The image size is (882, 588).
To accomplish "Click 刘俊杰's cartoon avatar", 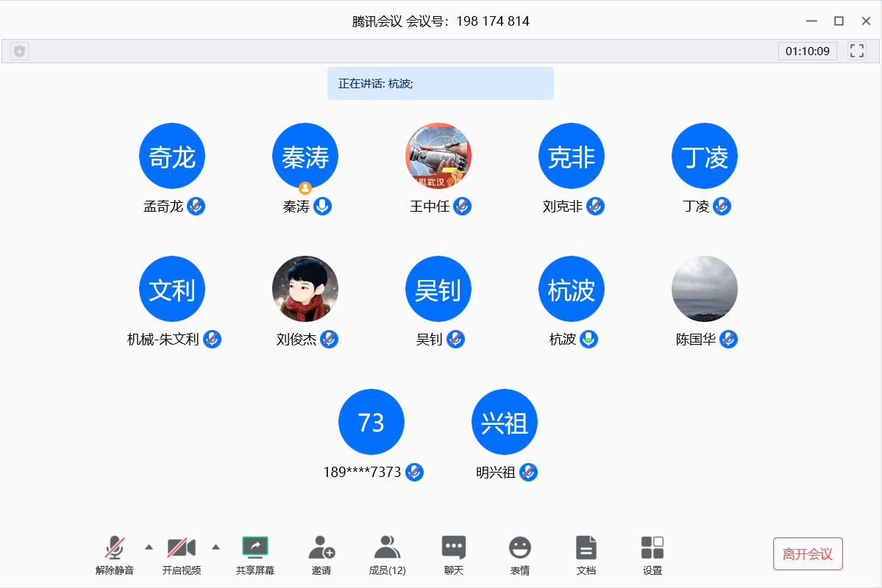I will click(305, 289).
